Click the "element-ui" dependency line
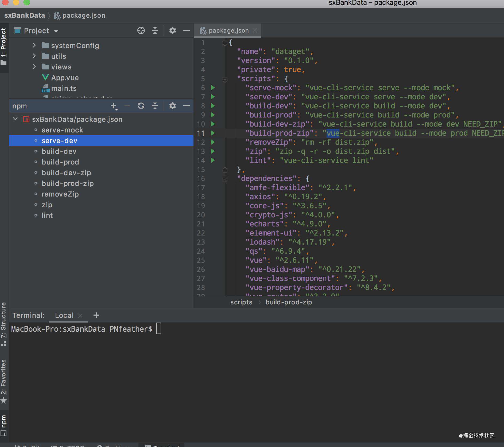This screenshot has width=504, height=447. click(x=297, y=233)
